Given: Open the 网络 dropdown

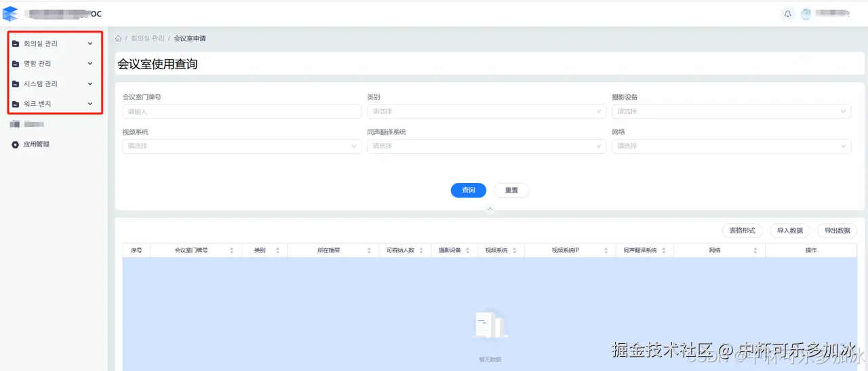Looking at the screenshot, I should pyautogui.click(x=731, y=146).
